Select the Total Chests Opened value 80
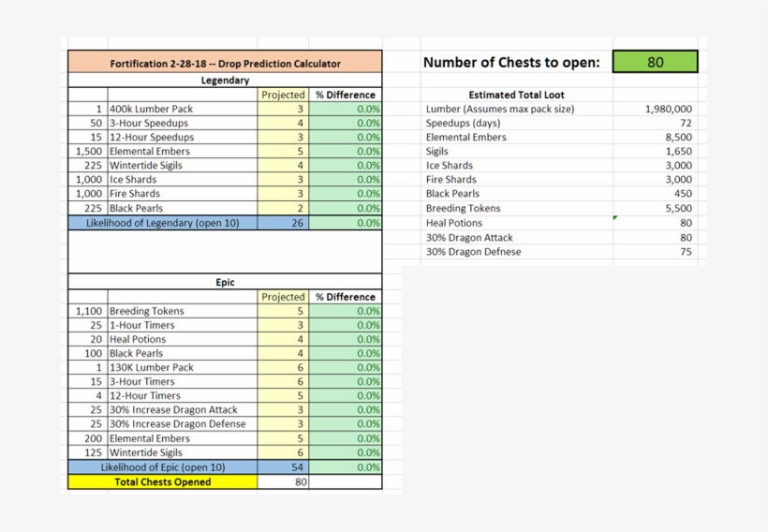This screenshot has height=532, width=768. pyautogui.click(x=283, y=482)
